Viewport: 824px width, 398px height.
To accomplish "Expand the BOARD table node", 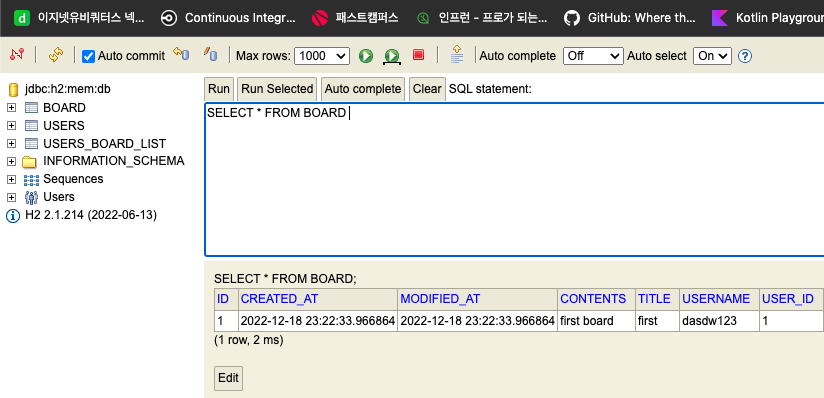I will click(12, 108).
